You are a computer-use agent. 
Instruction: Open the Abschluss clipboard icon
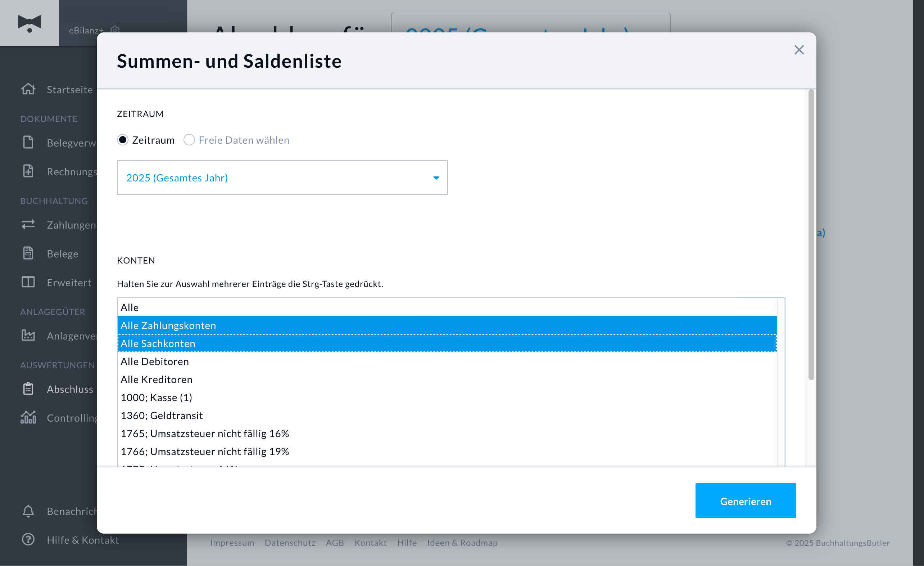click(x=28, y=389)
